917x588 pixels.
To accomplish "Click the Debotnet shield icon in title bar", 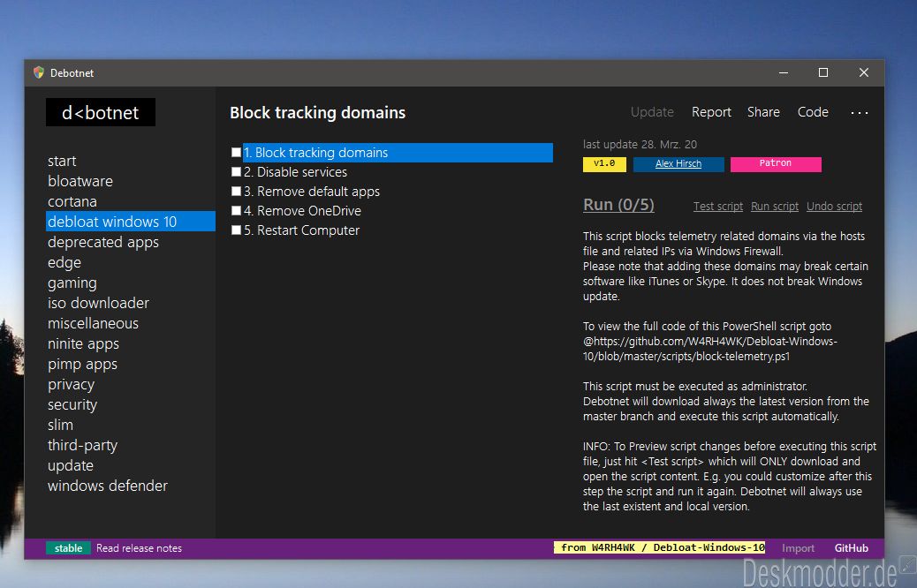I will tap(39, 72).
